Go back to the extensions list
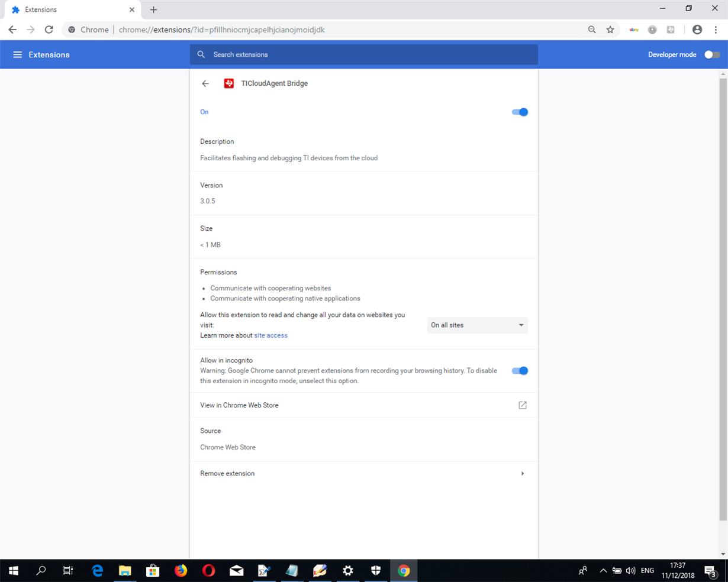Viewport: 728px width, 582px height. coord(205,83)
